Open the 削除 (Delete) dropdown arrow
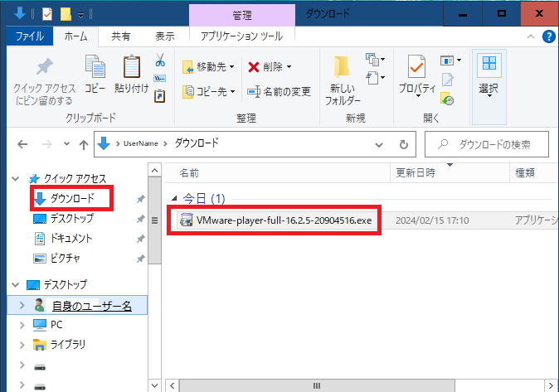The image size is (559, 392). tap(289, 66)
